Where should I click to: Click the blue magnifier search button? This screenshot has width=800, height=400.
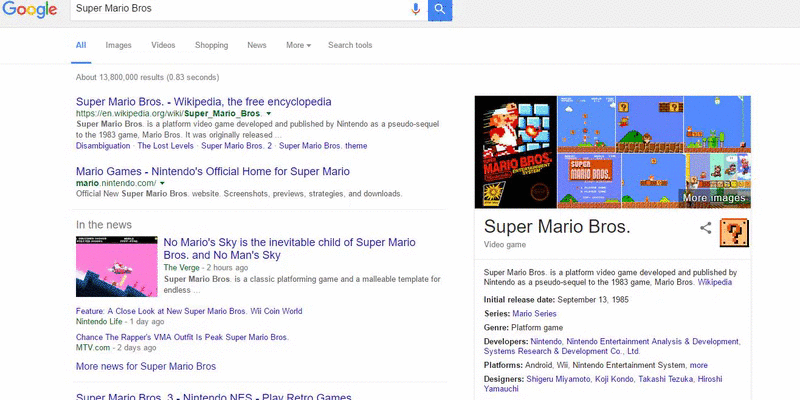coord(440,9)
